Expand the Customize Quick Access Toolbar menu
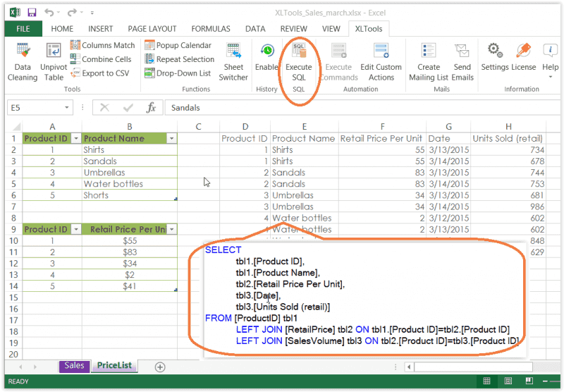 92,13
